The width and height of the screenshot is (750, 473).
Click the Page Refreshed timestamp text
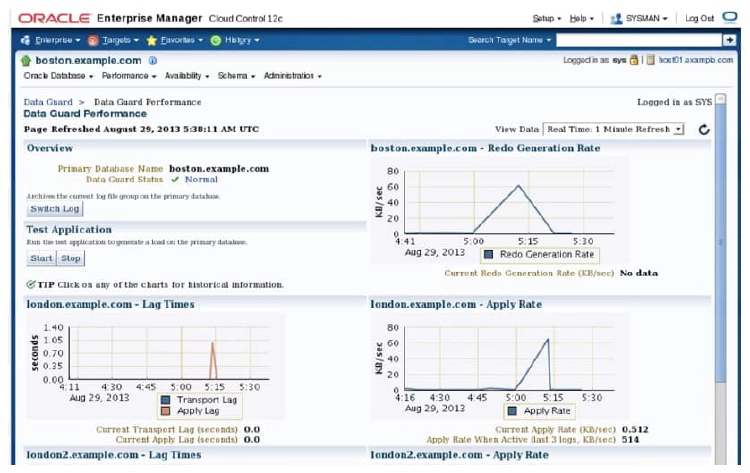click(142, 129)
